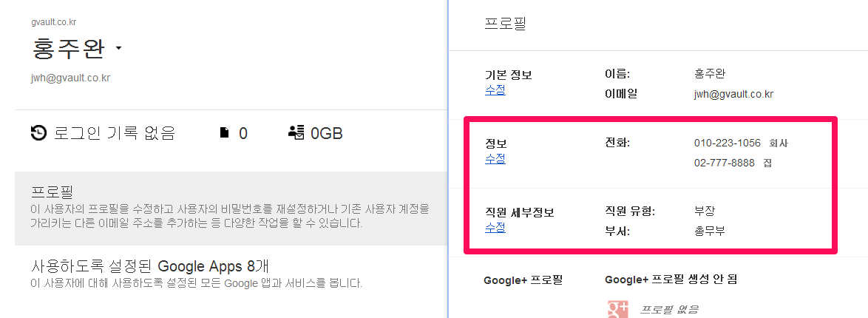Click 수정 link under 직원 세부정보
Image resolution: width=868 pixels, height=318 pixels.
[x=495, y=228]
